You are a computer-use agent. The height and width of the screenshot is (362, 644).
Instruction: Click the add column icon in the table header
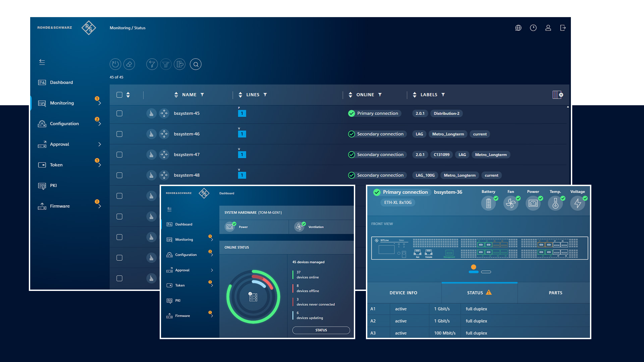coord(557,95)
